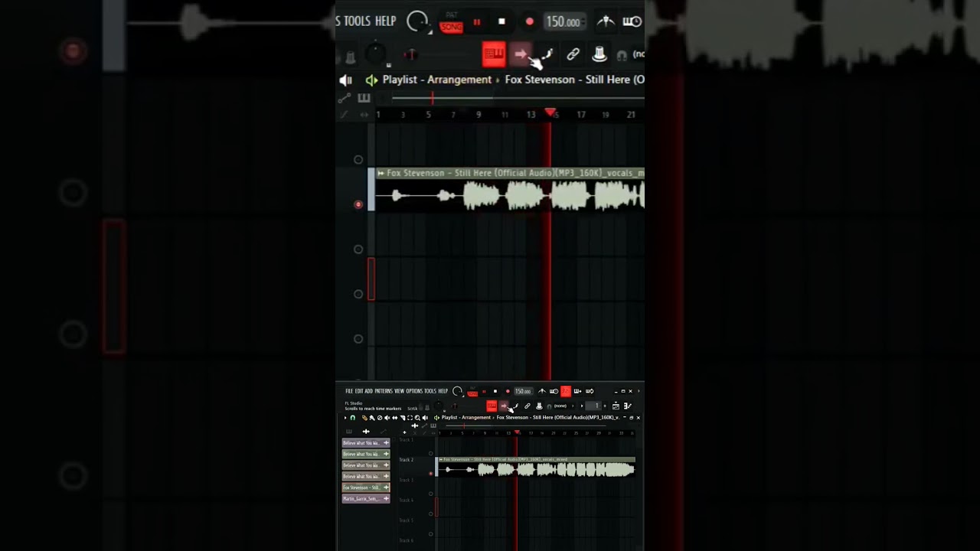Screen dimensions: 980x551
Task: Toggle the red countdown button in lower window
Action: tap(566, 391)
